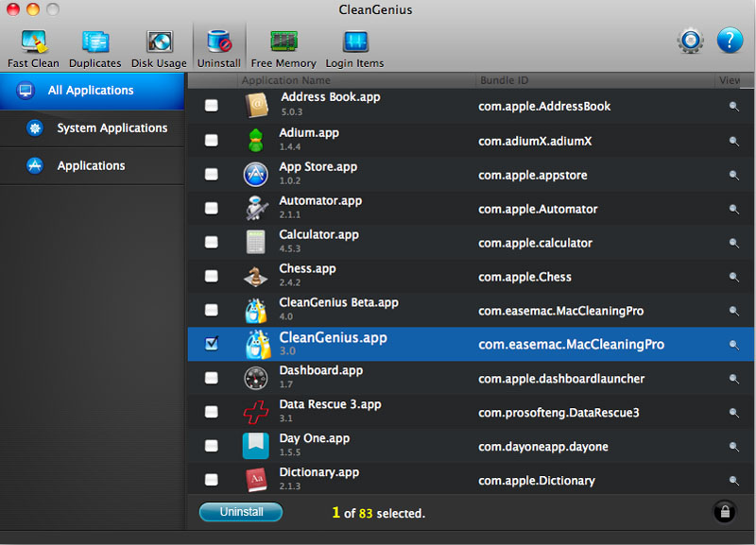Screen dimensions: 756x545
Task: Check the CleanGenius Beta.app checkbox
Action: (x=211, y=310)
